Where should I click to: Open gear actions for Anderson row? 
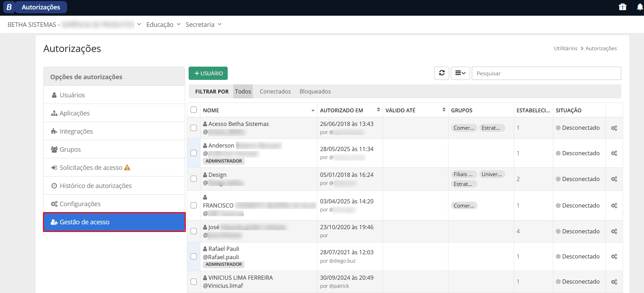coord(614,153)
